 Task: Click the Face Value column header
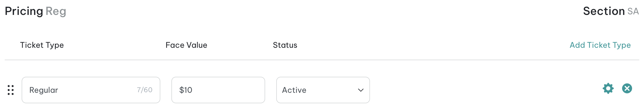(186, 45)
